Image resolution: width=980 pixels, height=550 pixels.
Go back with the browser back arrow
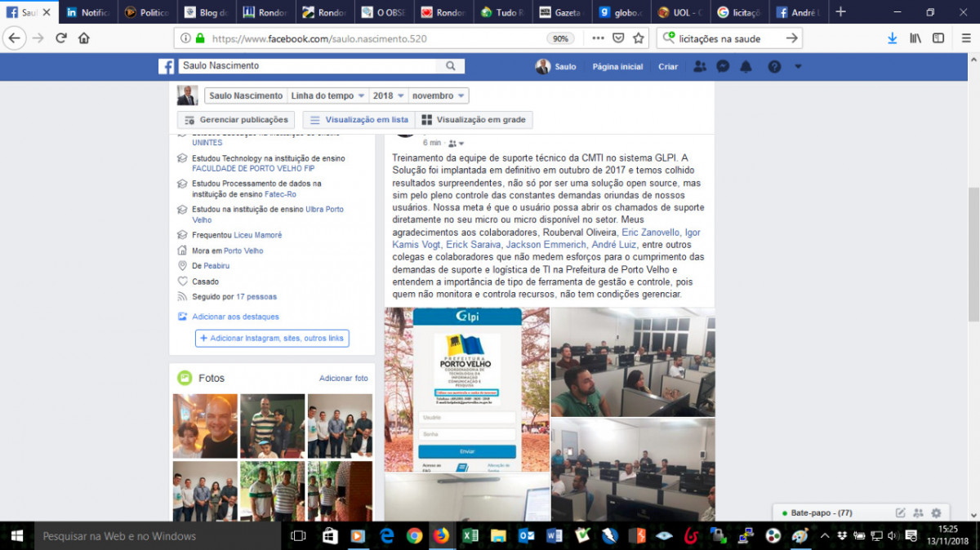[x=14, y=38]
